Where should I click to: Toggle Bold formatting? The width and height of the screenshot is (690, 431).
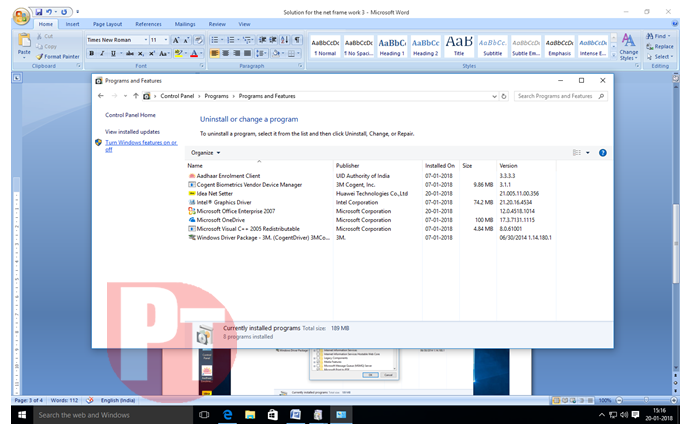pos(92,53)
